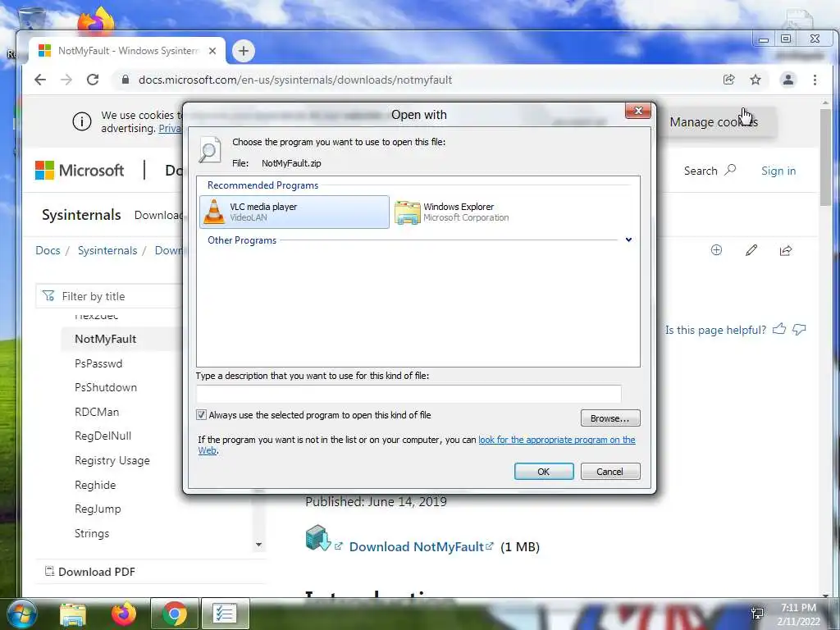This screenshot has width=840, height=630.
Task: Focus the Filter by title field
Action: [110, 296]
